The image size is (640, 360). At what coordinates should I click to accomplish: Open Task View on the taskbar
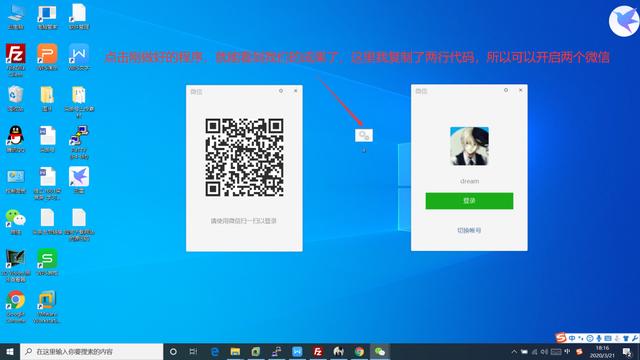click(x=193, y=351)
